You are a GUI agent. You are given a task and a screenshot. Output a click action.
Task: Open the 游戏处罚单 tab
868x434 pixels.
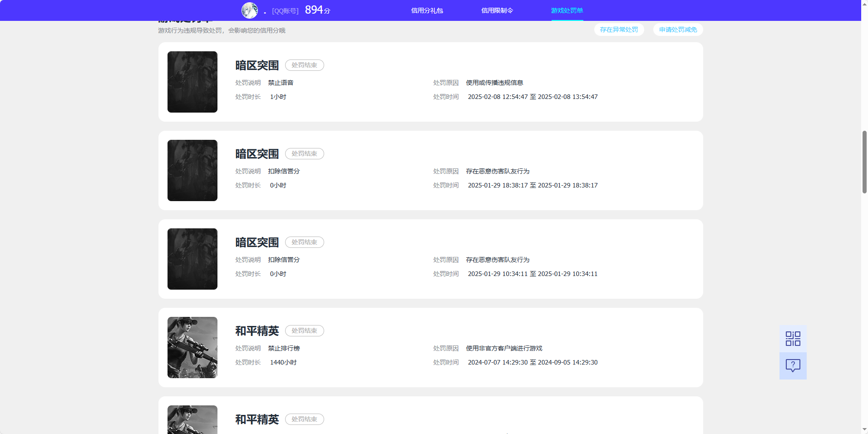[567, 10]
